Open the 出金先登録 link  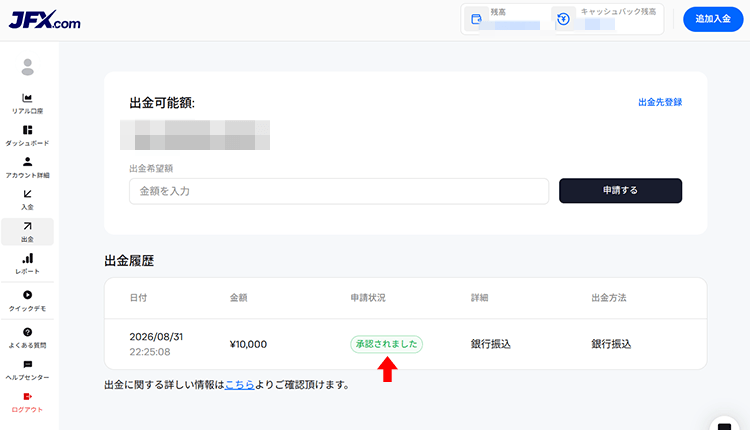[x=660, y=102]
